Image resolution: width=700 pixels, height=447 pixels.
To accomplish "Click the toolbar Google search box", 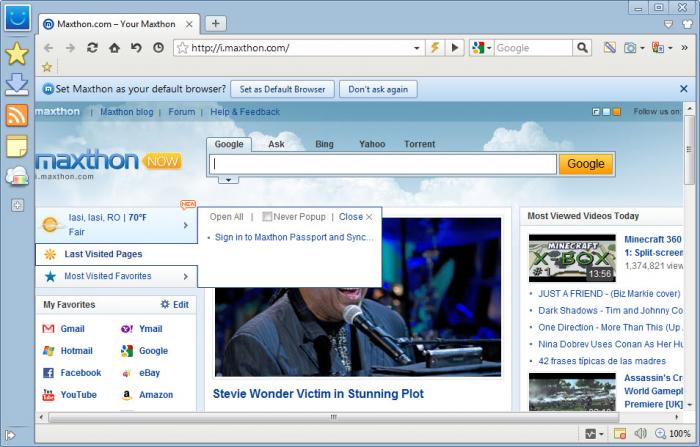I will (533, 48).
